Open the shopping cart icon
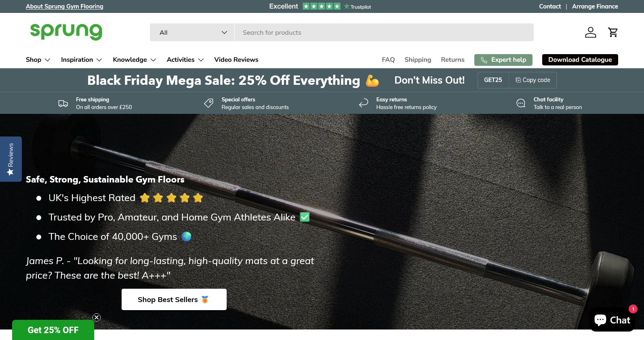 coord(613,32)
